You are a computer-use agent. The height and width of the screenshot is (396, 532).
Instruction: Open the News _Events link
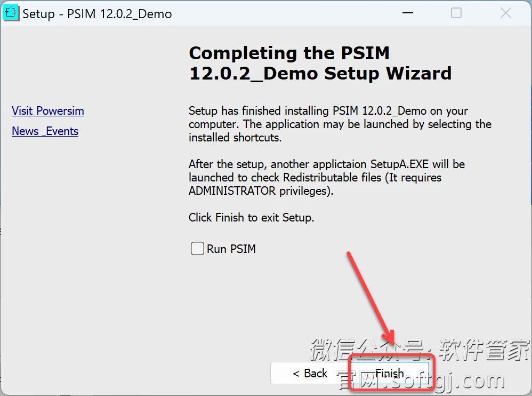coord(45,131)
